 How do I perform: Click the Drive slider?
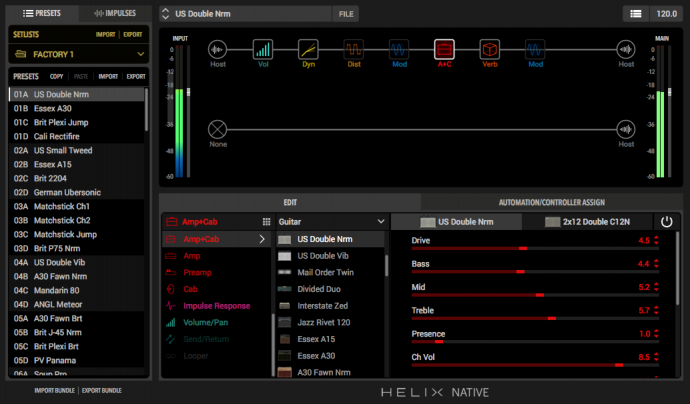coord(535,249)
